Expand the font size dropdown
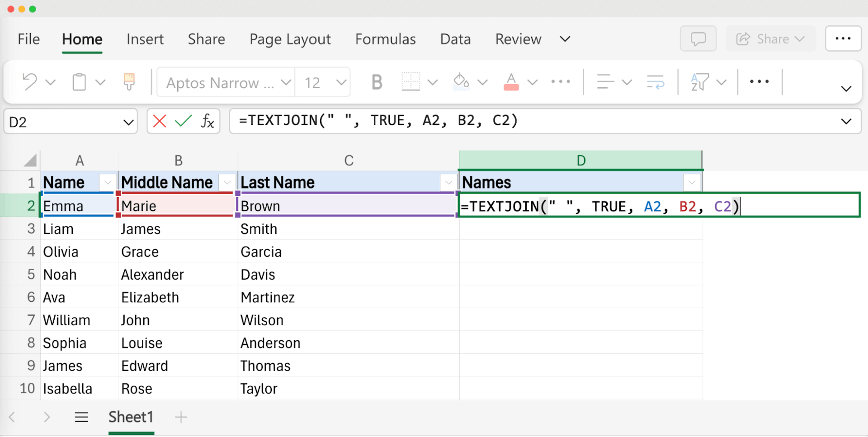This screenshot has width=868, height=437. tap(341, 82)
